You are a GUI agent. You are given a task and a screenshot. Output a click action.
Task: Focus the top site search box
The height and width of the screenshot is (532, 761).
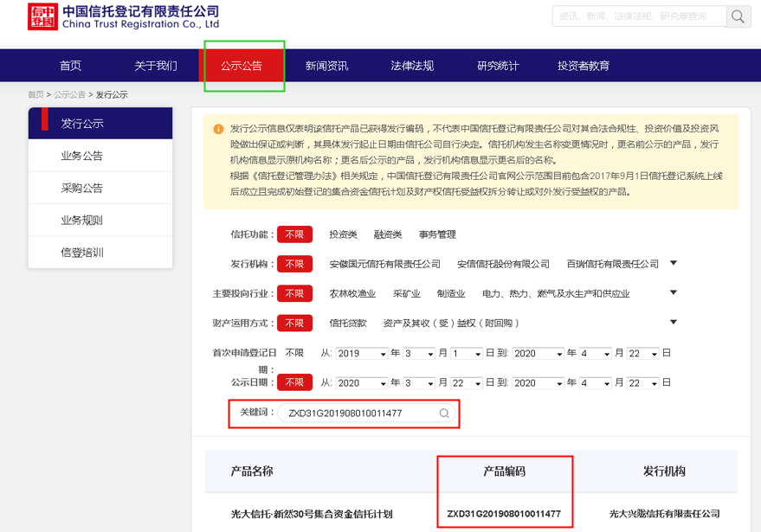639,16
